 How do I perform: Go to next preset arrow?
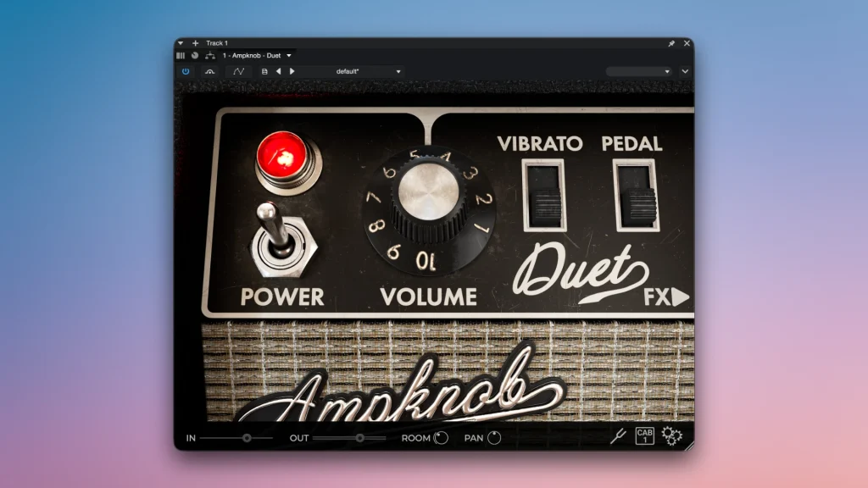coord(292,71)
